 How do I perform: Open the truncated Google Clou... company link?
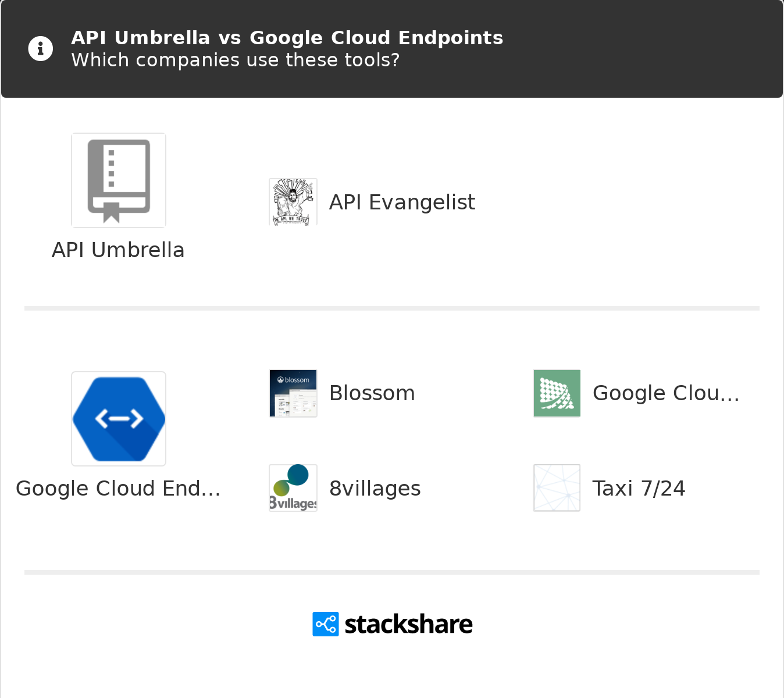(x=666, y=393)
